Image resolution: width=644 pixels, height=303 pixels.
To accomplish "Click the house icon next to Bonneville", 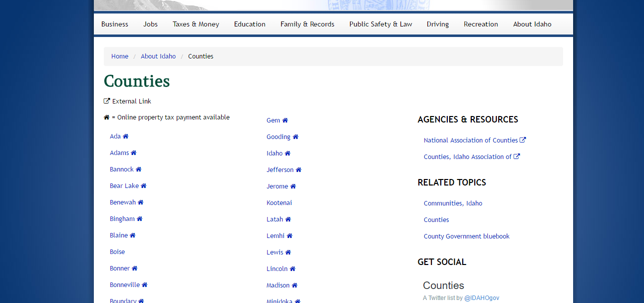I will point(145,285).
